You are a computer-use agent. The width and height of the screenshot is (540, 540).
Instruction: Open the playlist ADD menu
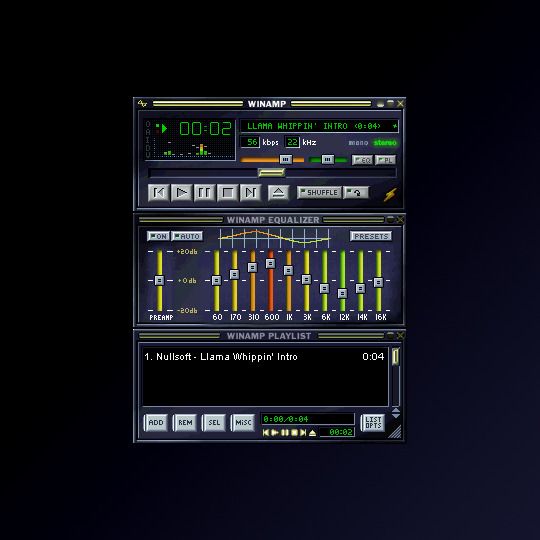(156, 423)
